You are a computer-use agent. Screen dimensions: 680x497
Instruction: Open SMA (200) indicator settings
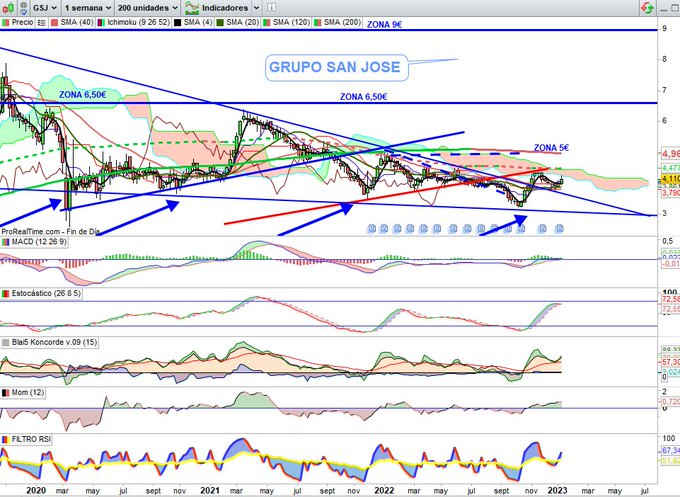point(342,22)
